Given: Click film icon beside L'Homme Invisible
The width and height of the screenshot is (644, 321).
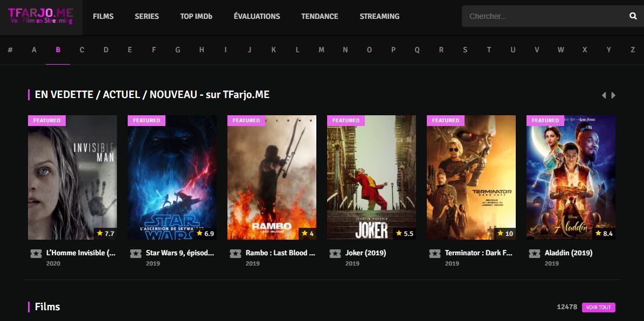Looking at the screenshot, I should [x=36, y=253].
